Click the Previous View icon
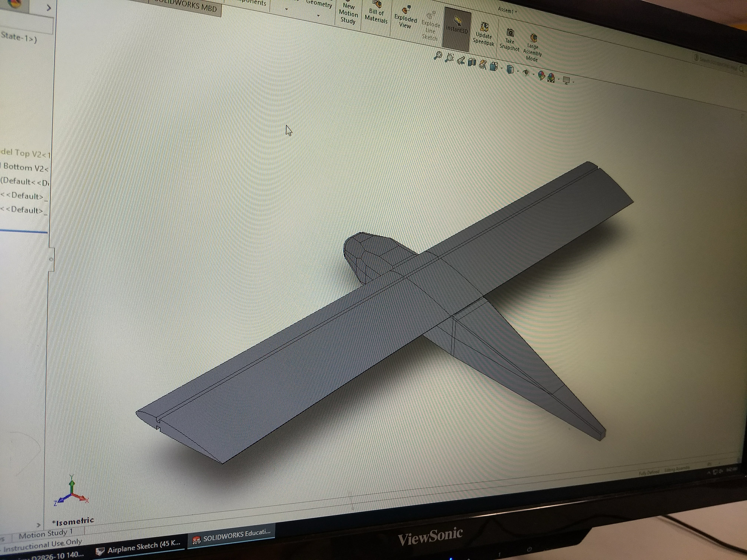The image size is (747, 560). [x=461, y=60]
